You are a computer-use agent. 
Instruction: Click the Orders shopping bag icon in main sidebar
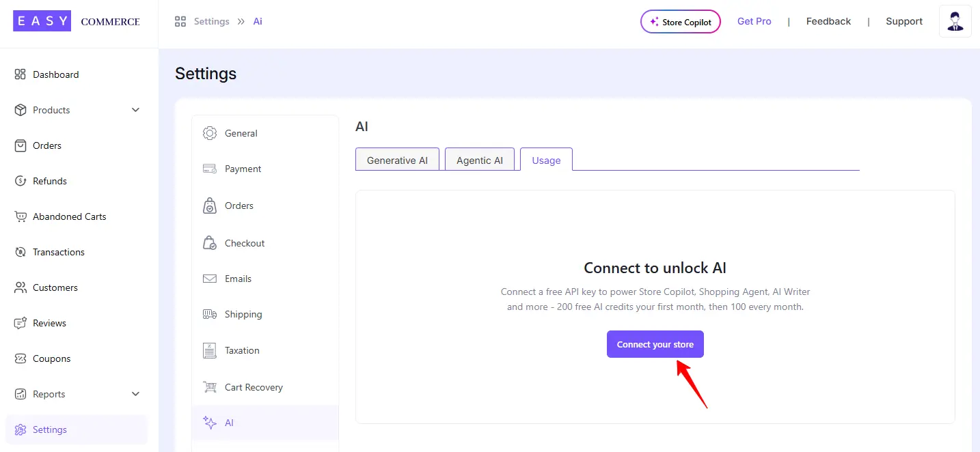click(x=20, y=145)
